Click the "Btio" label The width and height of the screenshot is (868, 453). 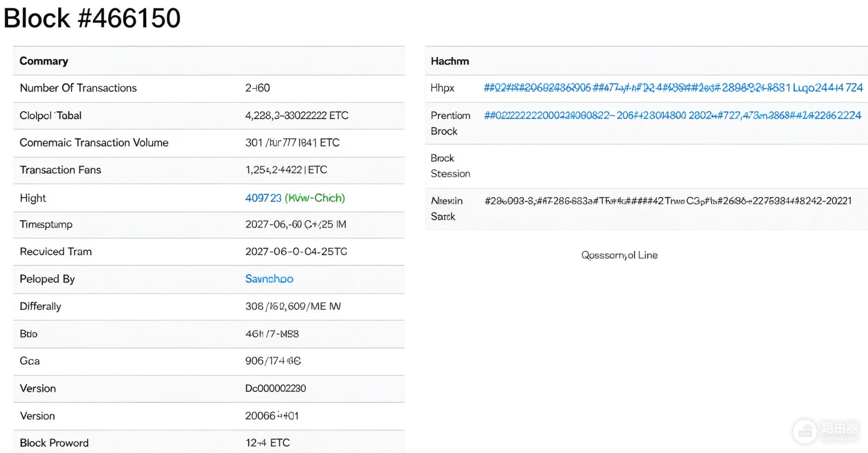(28, 334)
